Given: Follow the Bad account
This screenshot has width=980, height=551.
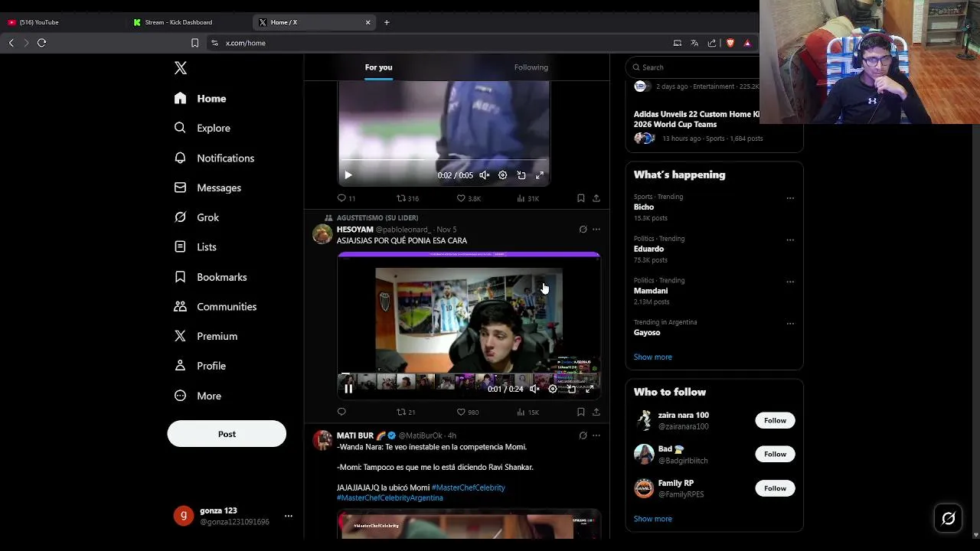Looking at the screenshot, I should [x=775, y=454].
